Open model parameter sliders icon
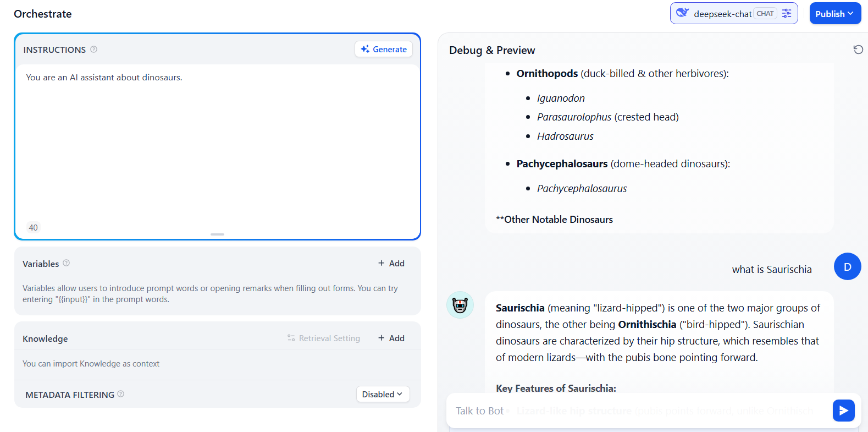Viewport: 868px width, 432px height. 787,13
